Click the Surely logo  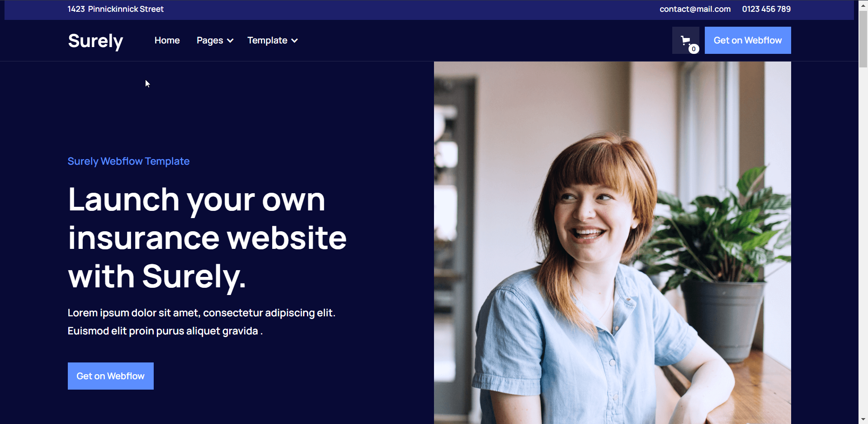pos(95,41)
